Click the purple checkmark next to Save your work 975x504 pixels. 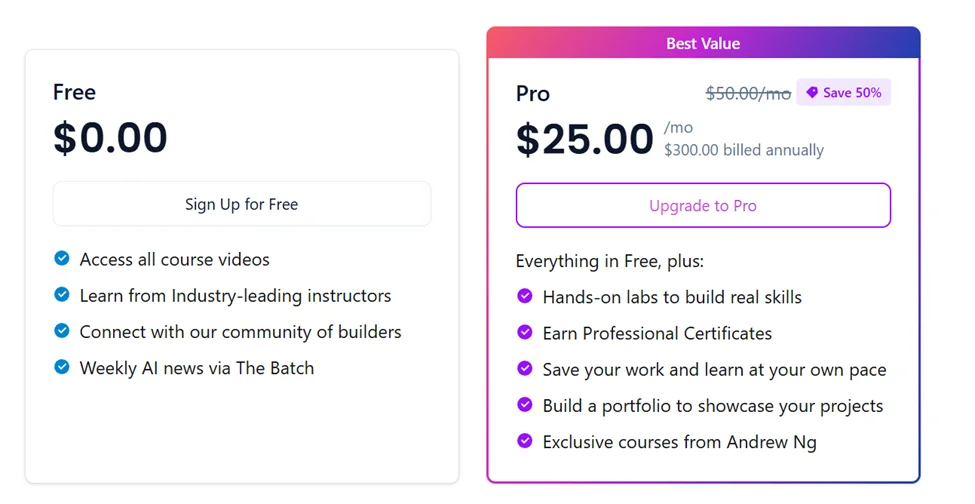(525, 369)
